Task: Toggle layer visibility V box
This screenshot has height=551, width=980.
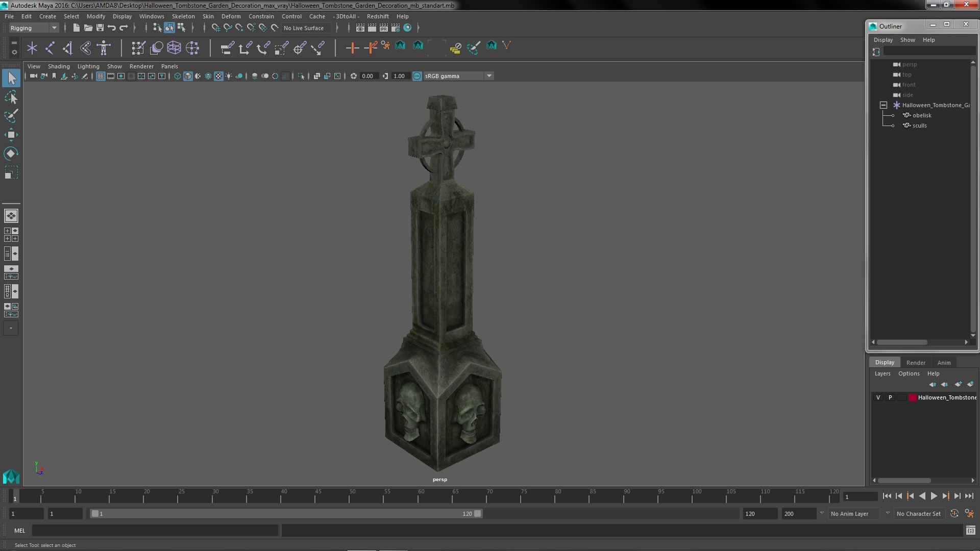Action: (x=878, y=397)
